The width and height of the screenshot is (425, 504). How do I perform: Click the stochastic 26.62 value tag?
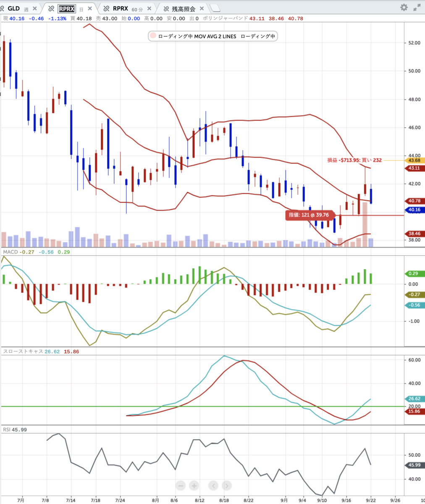coord(414,399)
